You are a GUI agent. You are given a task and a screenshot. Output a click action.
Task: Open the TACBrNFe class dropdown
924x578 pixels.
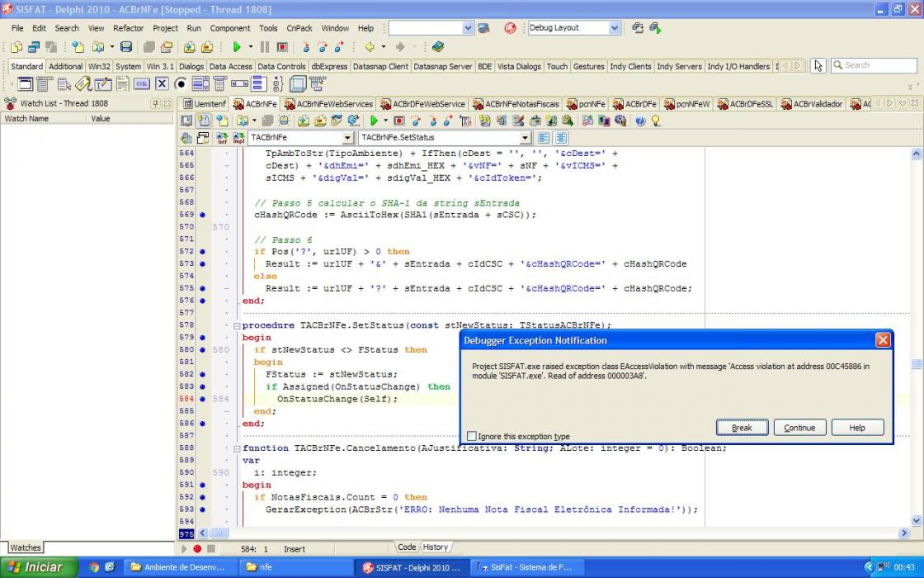(347, 138)
